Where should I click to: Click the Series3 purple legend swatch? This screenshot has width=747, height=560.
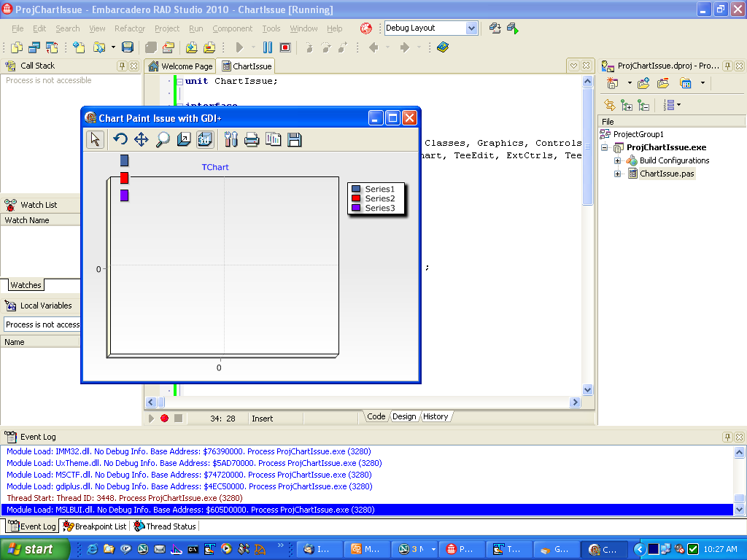(x=356, y=208)
